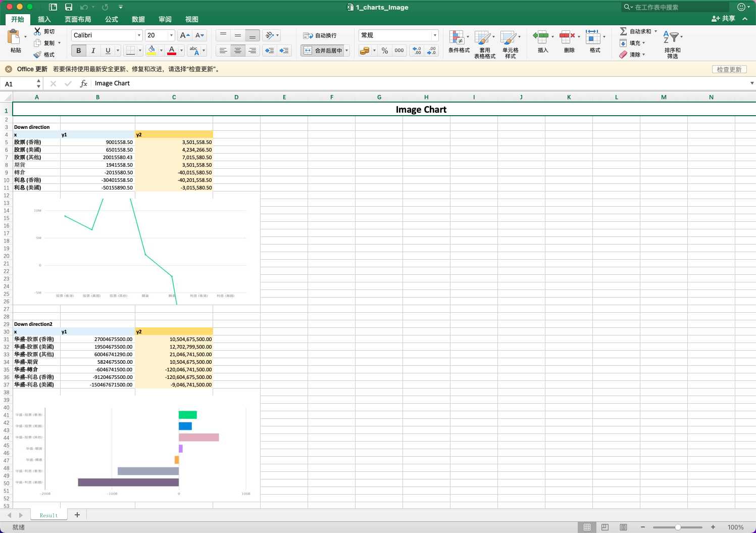
Task: Click the Cut scissors icon
Action: coord(37,31)
